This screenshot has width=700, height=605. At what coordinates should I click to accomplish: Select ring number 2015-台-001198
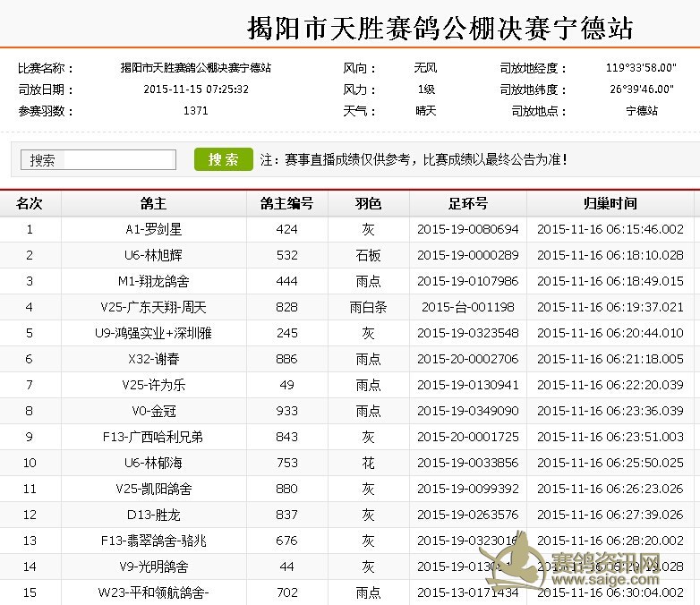coord(467,307)
